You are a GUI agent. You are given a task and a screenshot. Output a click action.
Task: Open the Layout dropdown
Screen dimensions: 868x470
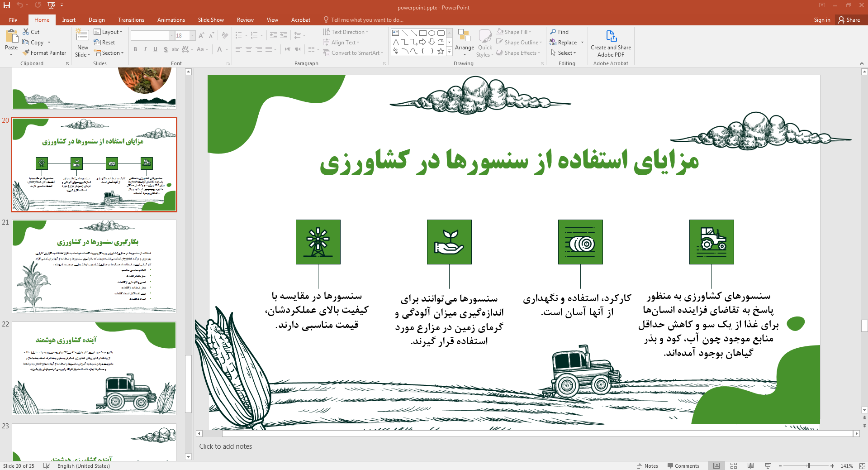(108, 32)
